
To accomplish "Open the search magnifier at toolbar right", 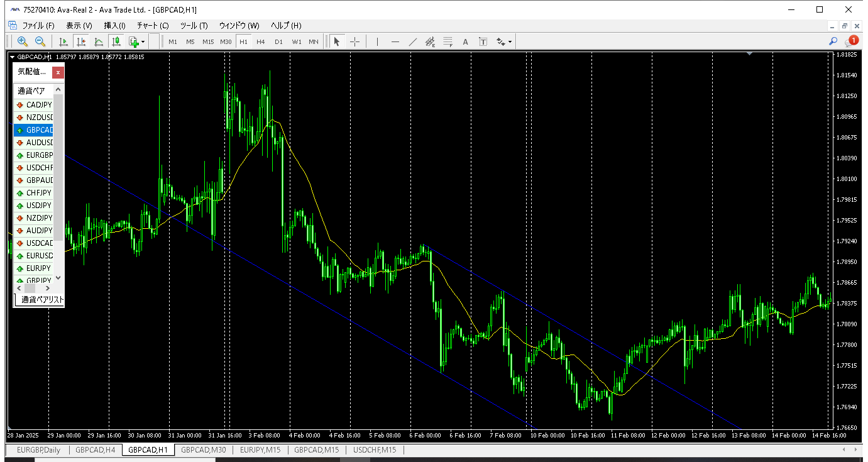I will pyautogui.click(x=833, y=41).
